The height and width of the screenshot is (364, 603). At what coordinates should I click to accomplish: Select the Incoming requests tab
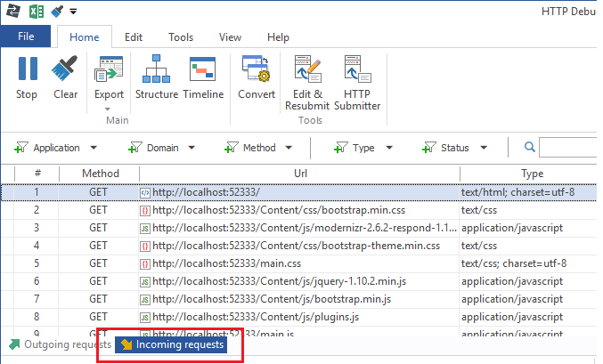pyautogui.click(x=171, y=344)
